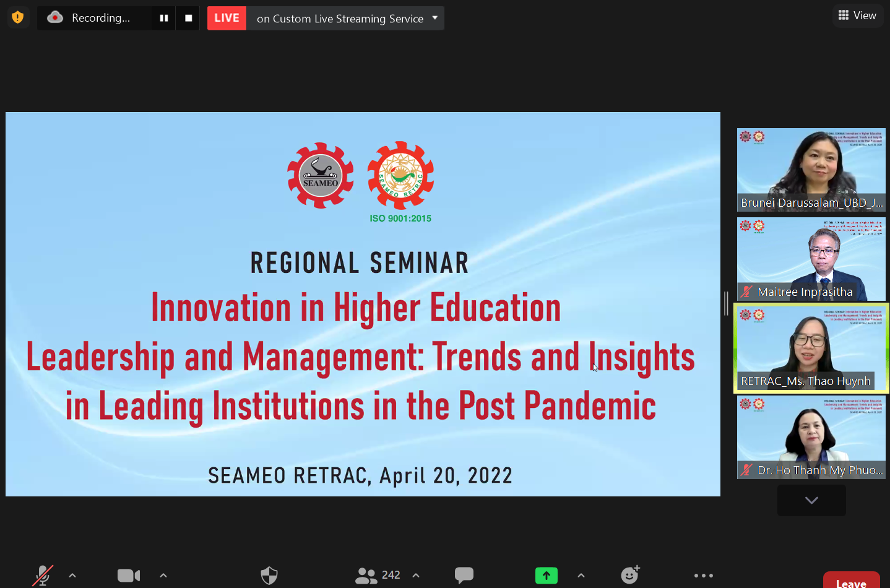890x588 pixels.
Task: Unmute the microphone
Action: pyautogui.click(x=43, y=576)
